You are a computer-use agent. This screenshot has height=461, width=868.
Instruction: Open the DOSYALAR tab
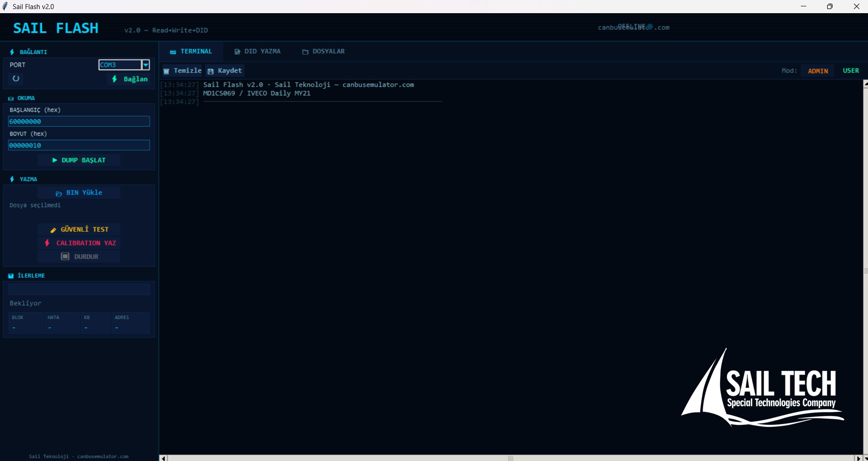click(x=324, y=52)
